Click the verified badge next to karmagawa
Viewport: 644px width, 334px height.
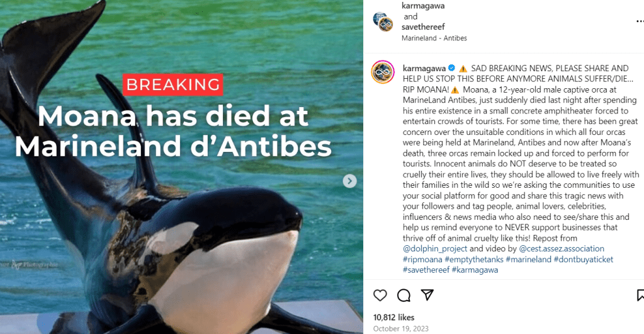tap(452, 68)
